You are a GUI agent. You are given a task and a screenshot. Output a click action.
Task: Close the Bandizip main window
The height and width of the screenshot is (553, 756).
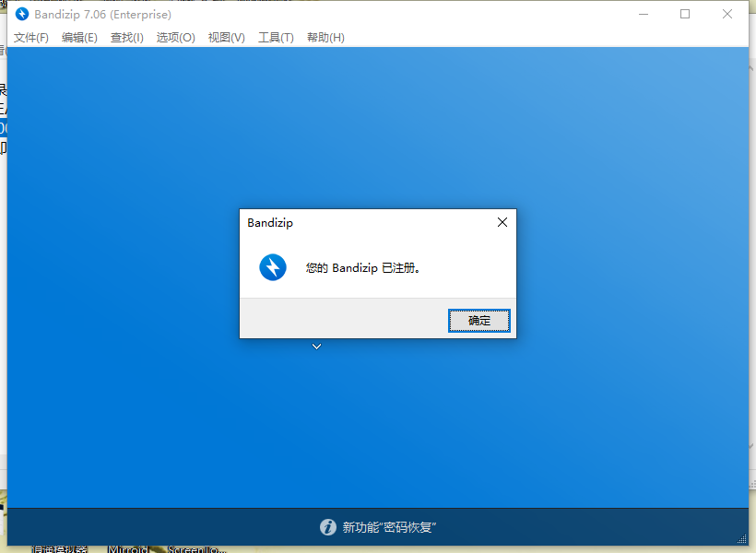pyautogui.click(x=727, y=15)
